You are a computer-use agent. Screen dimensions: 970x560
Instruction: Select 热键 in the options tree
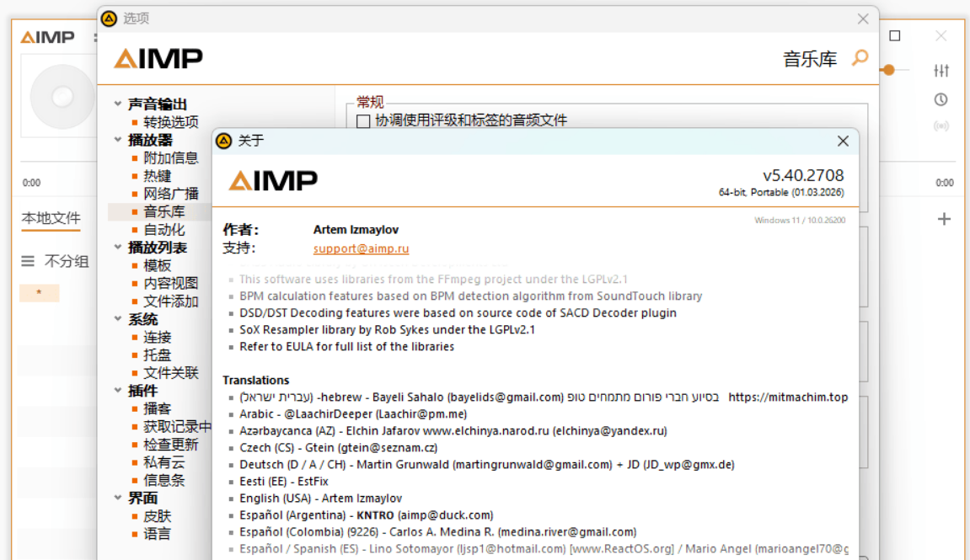click(157, 176)
